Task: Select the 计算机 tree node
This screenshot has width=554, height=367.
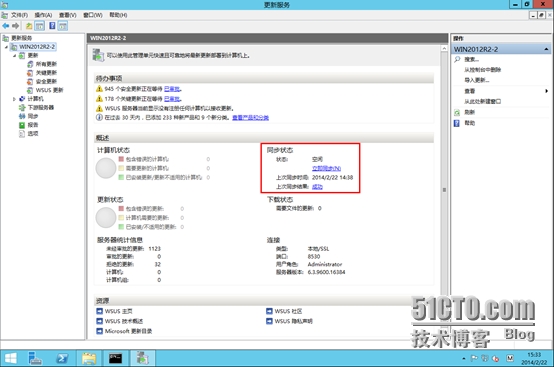Action: tap(35, 99)
